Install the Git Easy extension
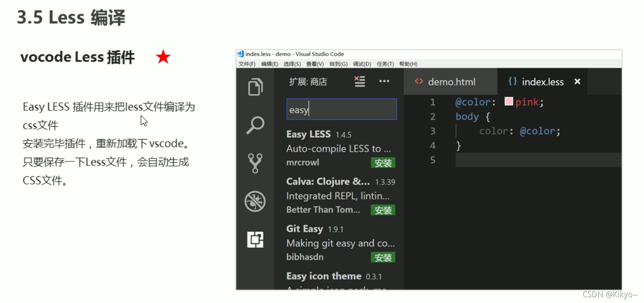Viewport: 644px width, 303px height. [383, 258]
